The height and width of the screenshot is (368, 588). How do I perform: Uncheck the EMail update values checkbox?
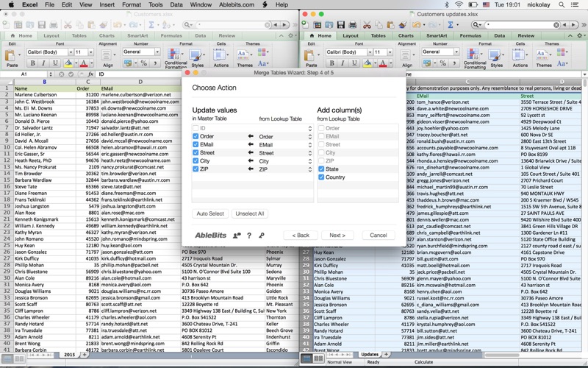tap(196, 144)
